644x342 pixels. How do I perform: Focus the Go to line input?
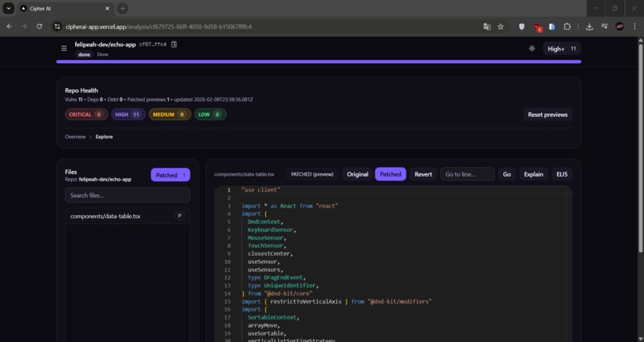467,174
